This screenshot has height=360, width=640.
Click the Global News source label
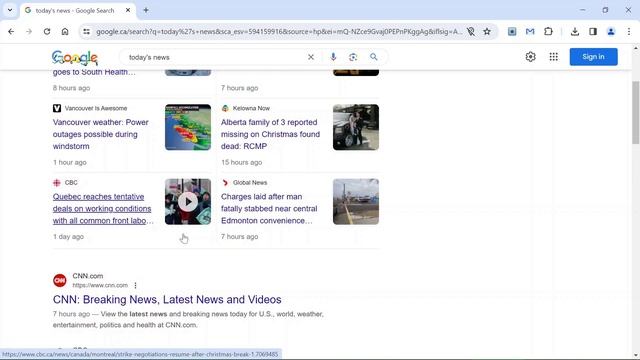250,182
